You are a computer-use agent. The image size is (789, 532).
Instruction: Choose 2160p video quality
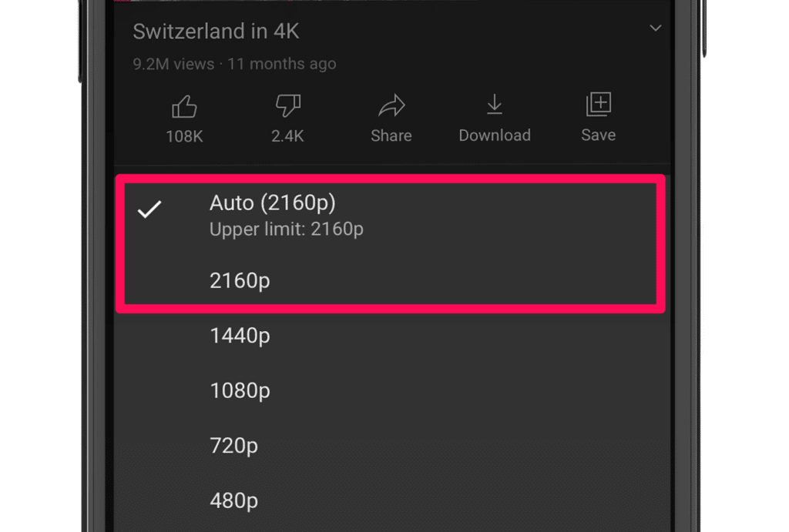pos(240,281)
